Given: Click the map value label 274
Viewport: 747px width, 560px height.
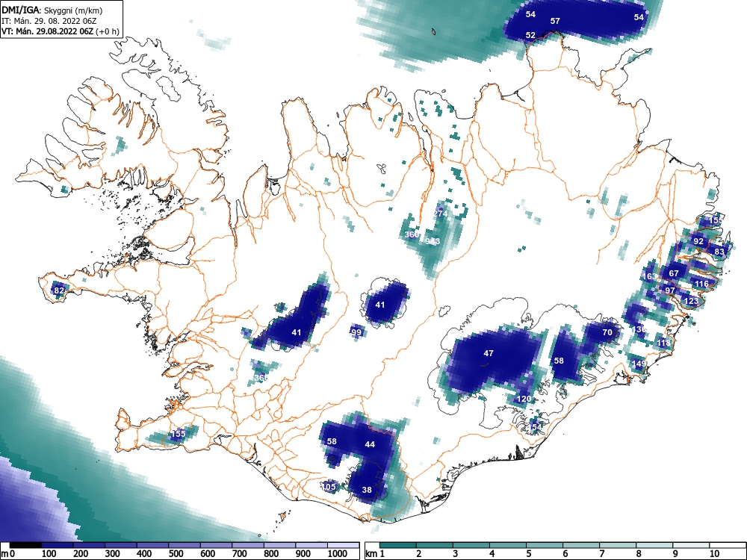Looking at the screenshot, I should point(440,214).
